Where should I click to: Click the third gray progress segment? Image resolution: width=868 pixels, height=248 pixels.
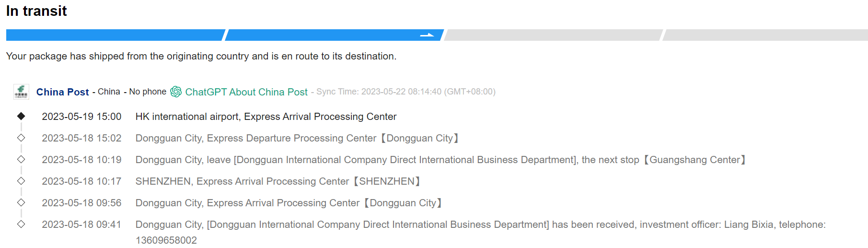(x=554, y=35)
